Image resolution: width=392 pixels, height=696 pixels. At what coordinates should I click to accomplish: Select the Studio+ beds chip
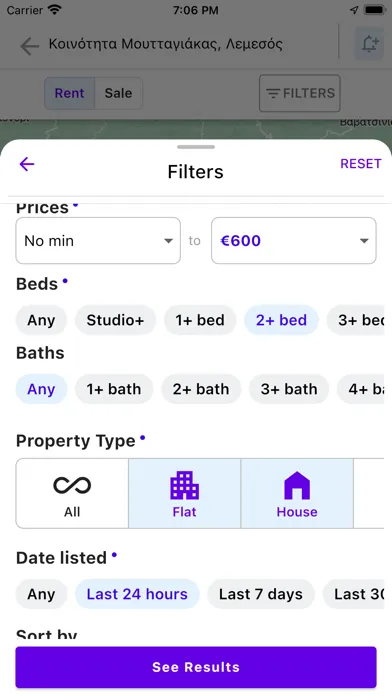click(x=115, y=320)
